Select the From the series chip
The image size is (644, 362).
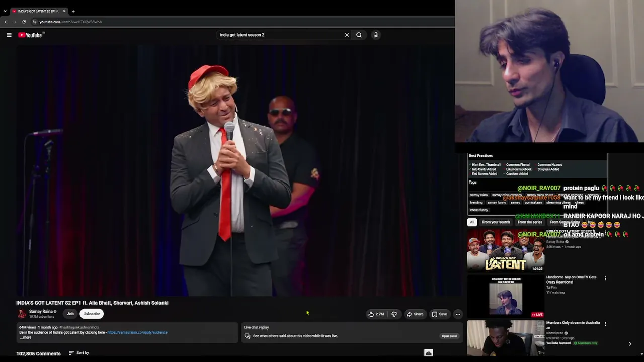pos(530,222)
